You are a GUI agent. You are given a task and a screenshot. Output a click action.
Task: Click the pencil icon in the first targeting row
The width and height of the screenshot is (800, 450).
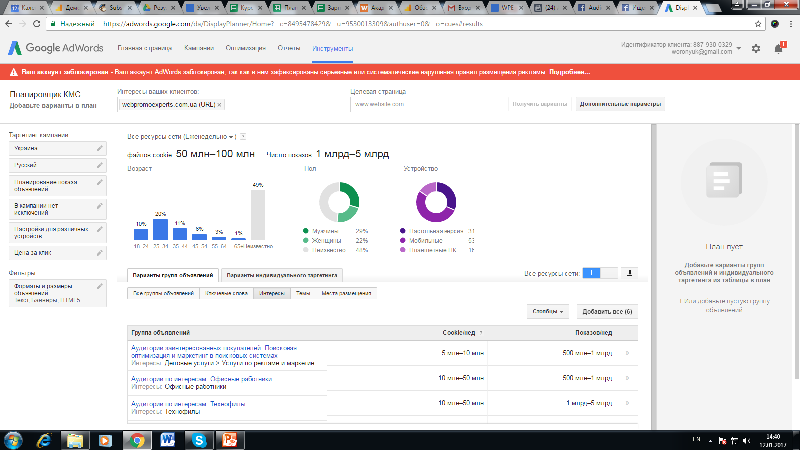pyautogui.click(x=99, y=148)
